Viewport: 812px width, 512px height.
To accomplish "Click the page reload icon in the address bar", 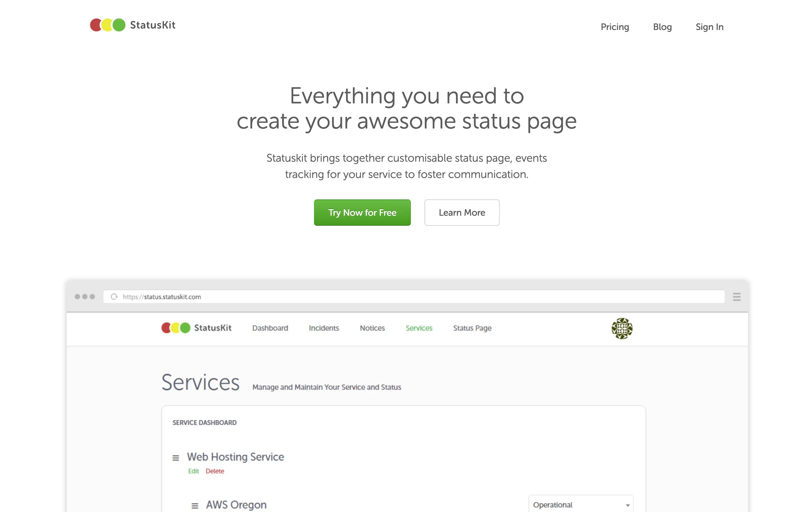I will coord(114,297).
